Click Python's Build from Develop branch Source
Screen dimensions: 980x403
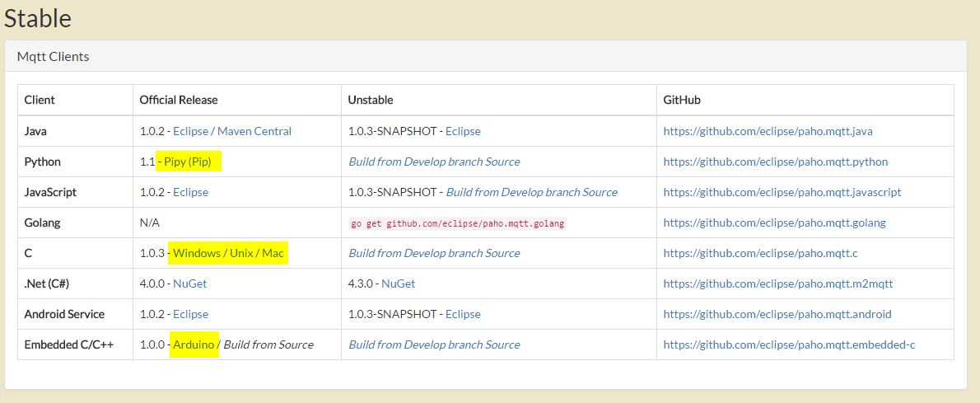(434, 162)
